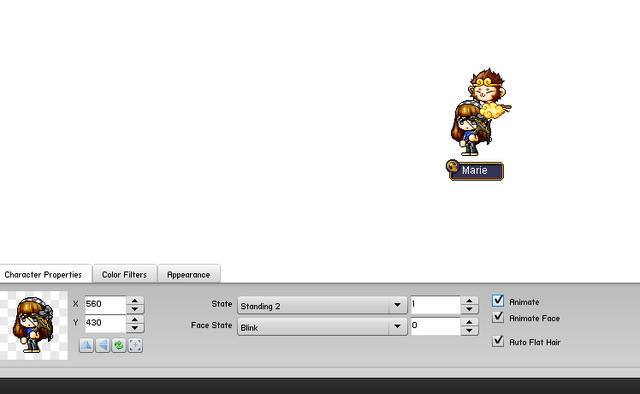The width and height of the screenshot is (640, 394).
Task: Click the State frame field showing 1
Action: [436, 305]
